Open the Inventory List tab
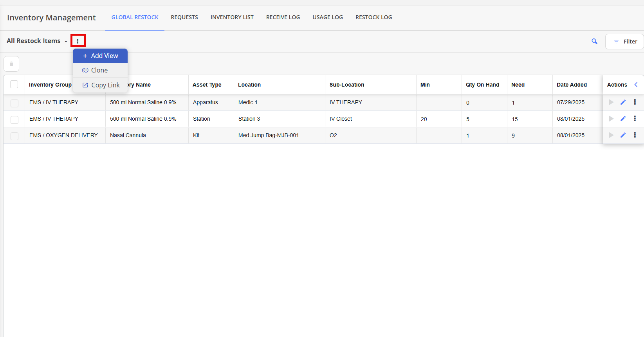This screenshot has width=644, height=337. click(x=232, y=17)
